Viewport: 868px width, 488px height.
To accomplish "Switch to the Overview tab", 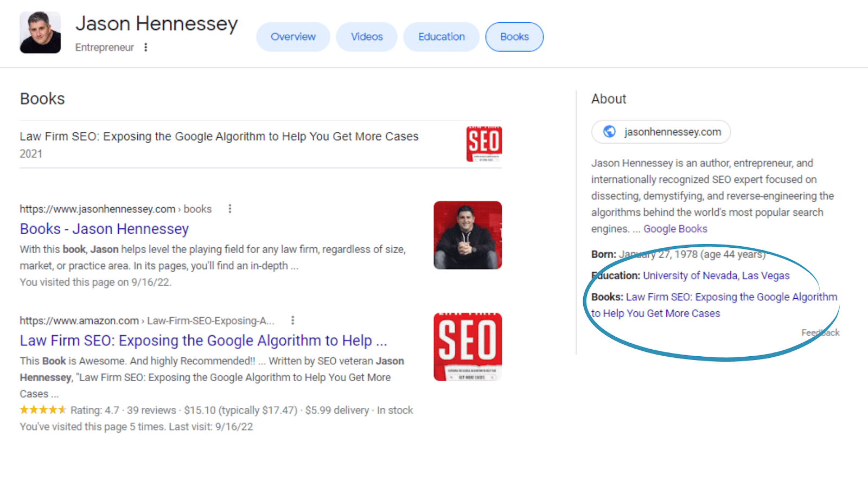I will (x=293, y=37).
